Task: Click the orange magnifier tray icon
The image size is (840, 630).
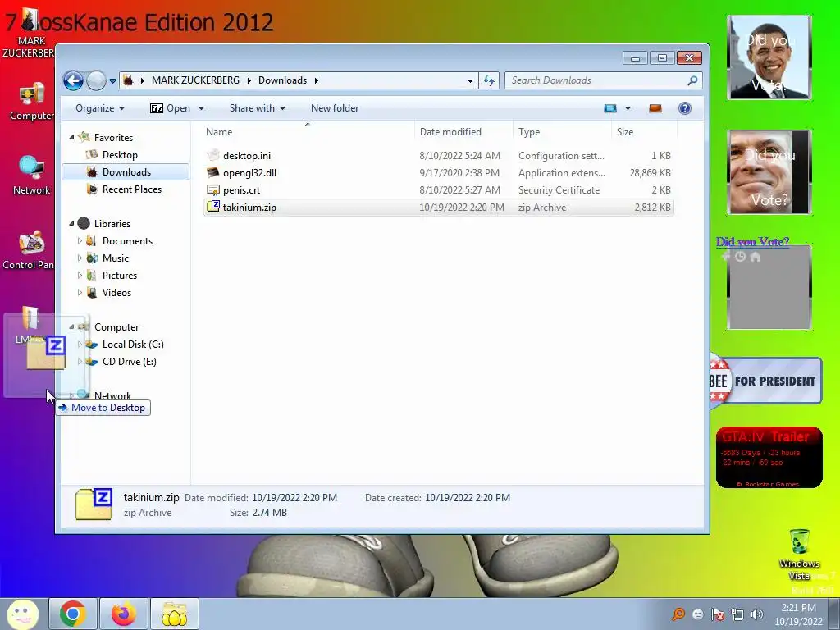Action: (x=678, y=614)
